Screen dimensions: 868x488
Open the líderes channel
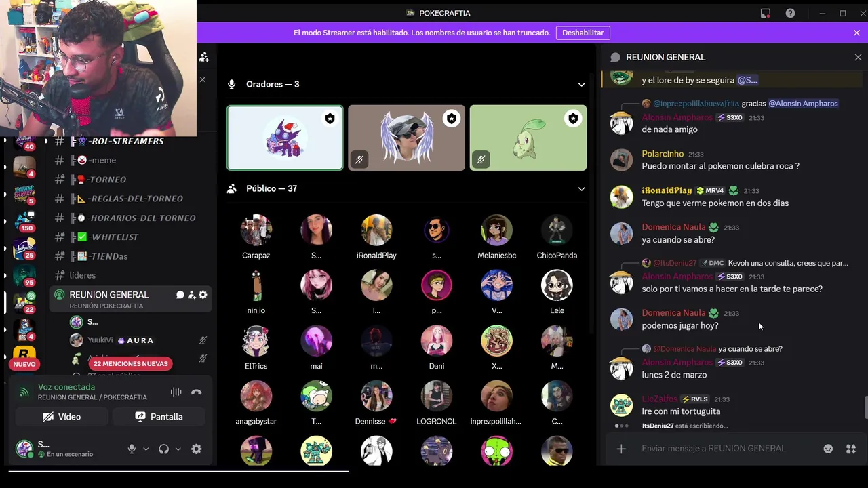(129, 275)
